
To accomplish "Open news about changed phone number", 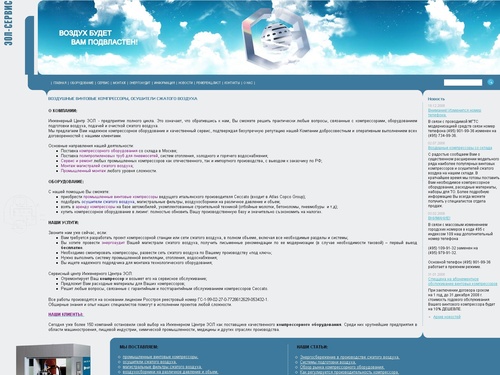I will tap(454, 112).
